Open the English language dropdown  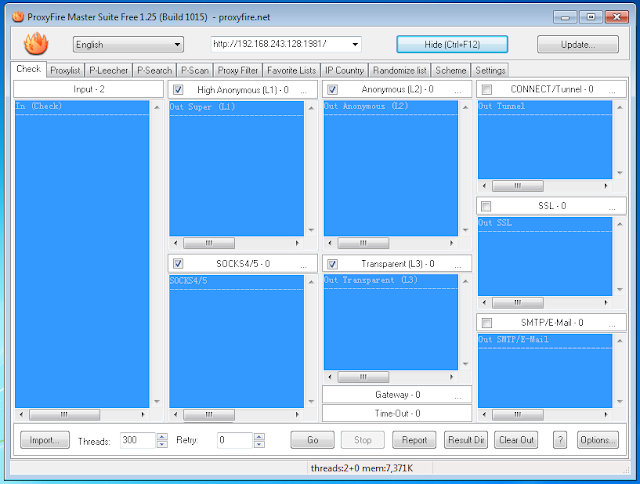point(128,44)
